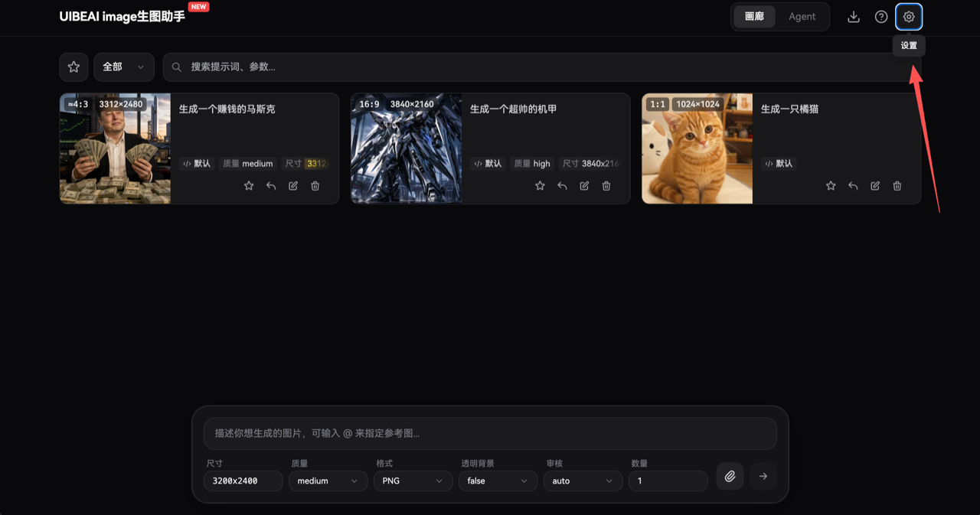980x515 pixels.
Task: Click the 16:9 aspect ratio badge
Action: pos(369,104)
